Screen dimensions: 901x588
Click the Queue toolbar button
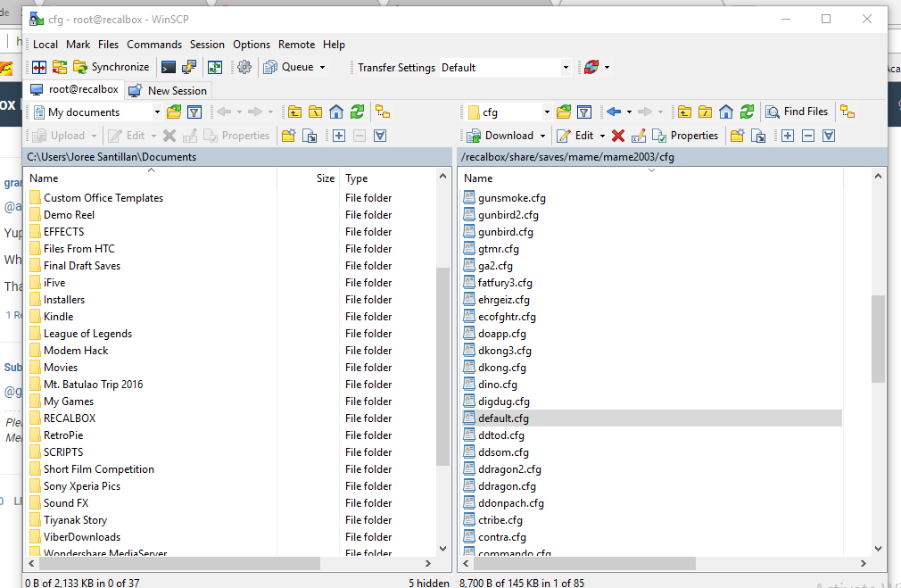tap(288, 67)
